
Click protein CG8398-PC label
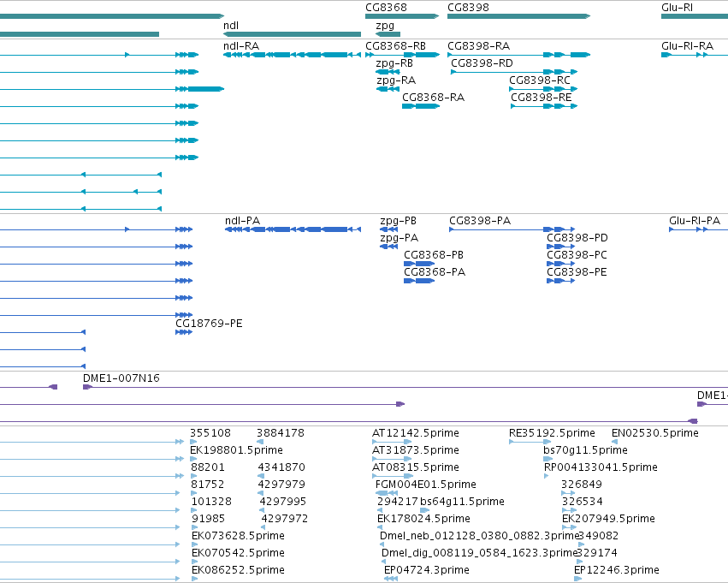(x=577, y=255)
